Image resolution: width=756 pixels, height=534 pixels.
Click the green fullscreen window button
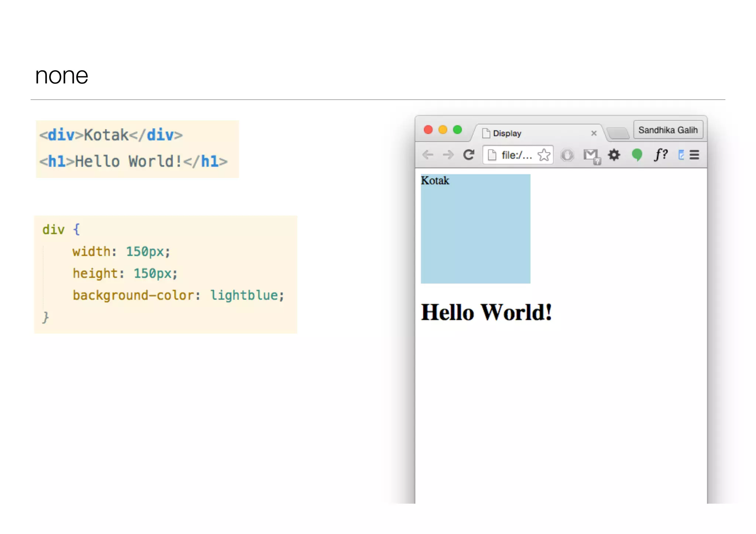[x=457, y=130]
